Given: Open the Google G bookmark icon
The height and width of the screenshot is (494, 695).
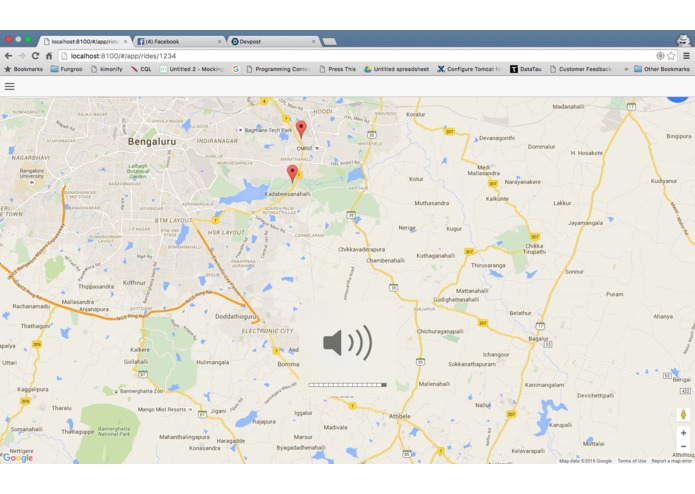Looking at the screenshot, I should [236, 69].
